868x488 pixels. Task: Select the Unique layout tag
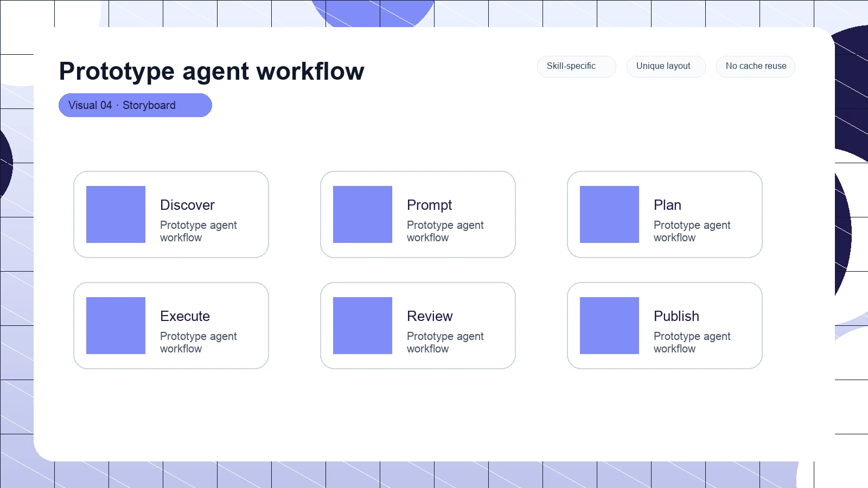pos(666,66)
